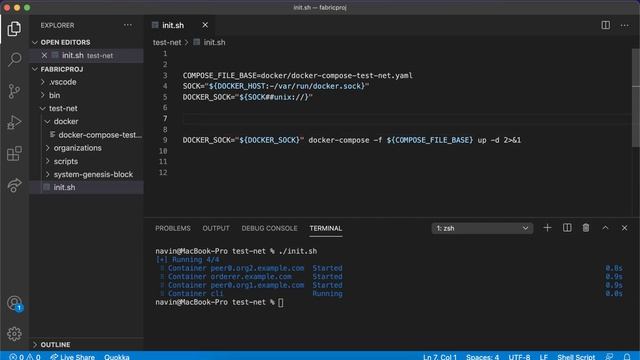
Task: Click test-net in the breadcrumb
Action: (167, 42)
